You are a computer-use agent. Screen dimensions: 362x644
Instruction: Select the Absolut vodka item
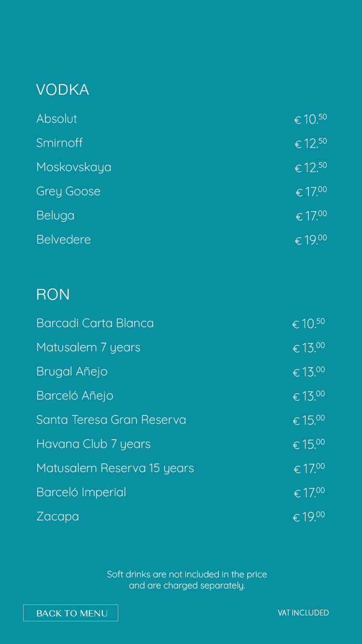[x=181, y=119]
